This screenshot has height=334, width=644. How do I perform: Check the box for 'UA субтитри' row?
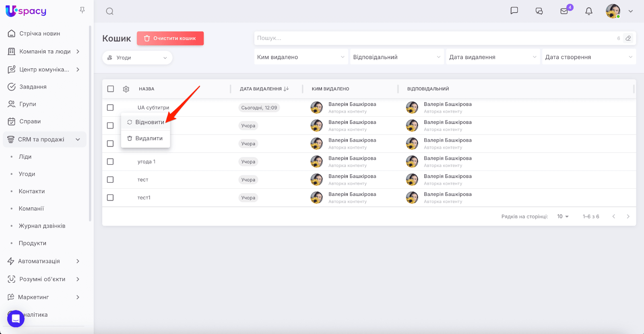pos(110,107)
